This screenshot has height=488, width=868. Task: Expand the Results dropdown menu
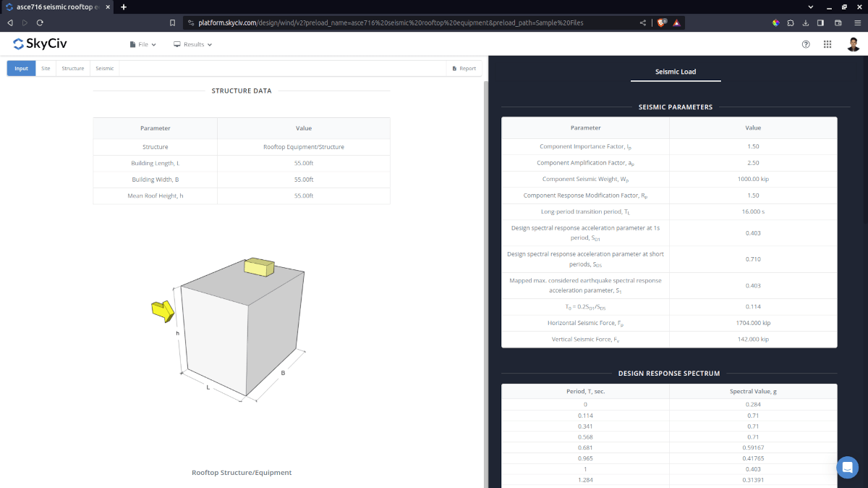pos(193,44)
